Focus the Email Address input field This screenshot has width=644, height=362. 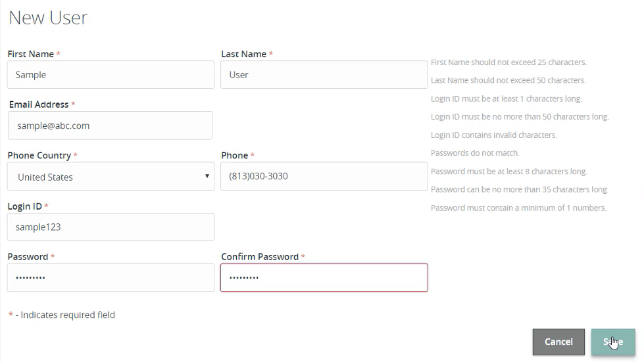111,125
